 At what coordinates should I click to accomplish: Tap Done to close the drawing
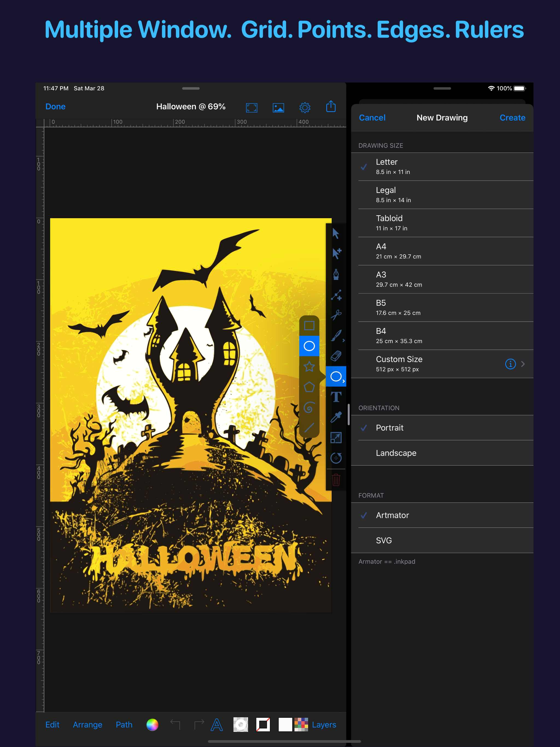click(x=56, y=106)
